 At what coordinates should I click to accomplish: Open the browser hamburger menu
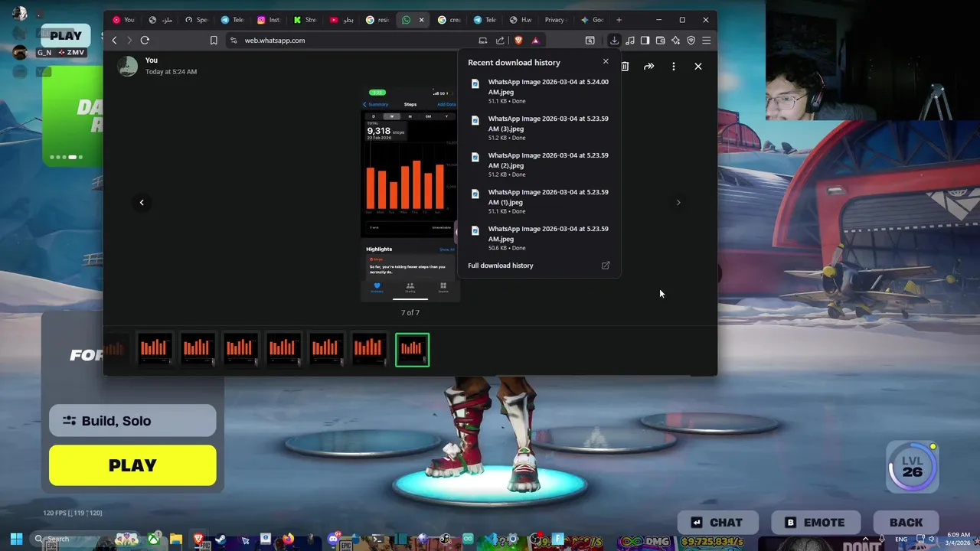tap(706, 41)
